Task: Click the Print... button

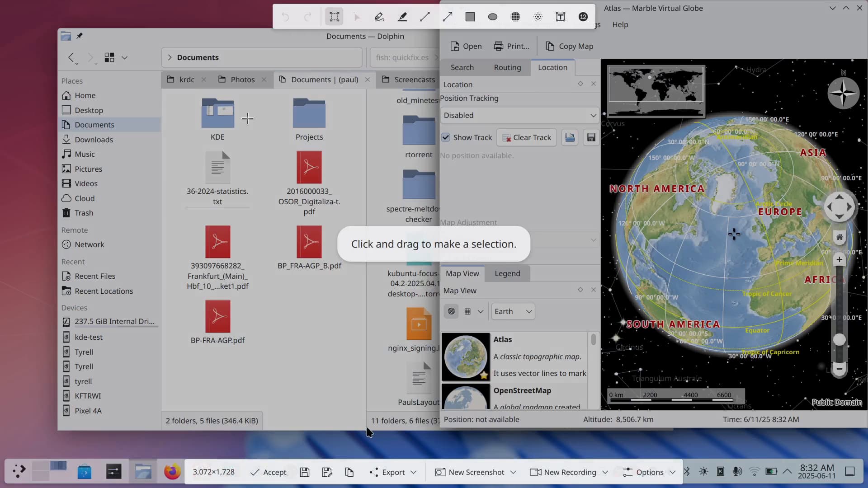Action: click(511, 46)
